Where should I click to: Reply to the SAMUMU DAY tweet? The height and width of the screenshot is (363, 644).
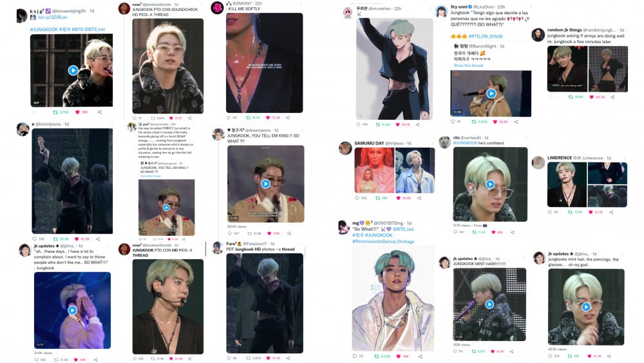pos(357,198)
